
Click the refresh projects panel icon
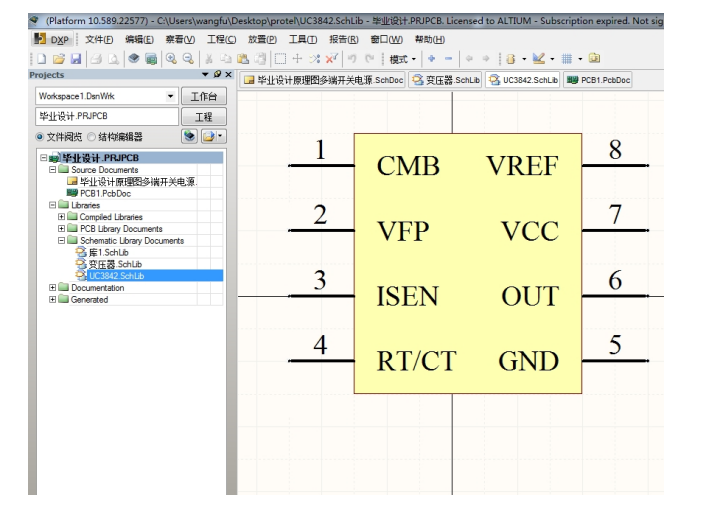pyautogui.click(x=190, y=136)
